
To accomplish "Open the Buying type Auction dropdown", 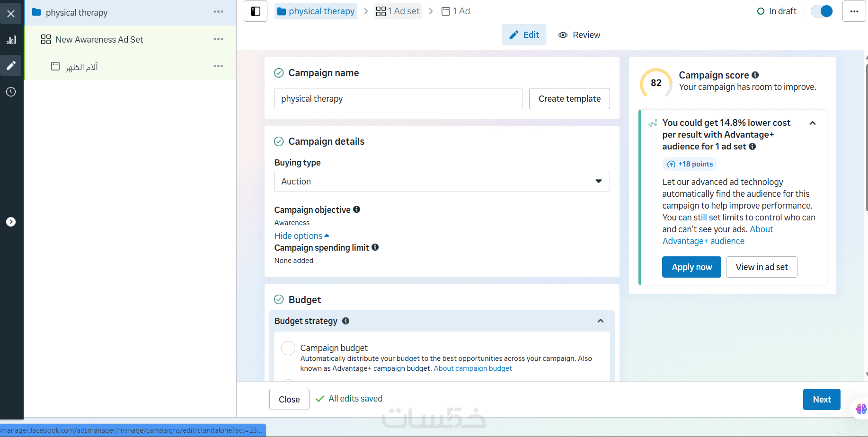I will coord(442,182).
